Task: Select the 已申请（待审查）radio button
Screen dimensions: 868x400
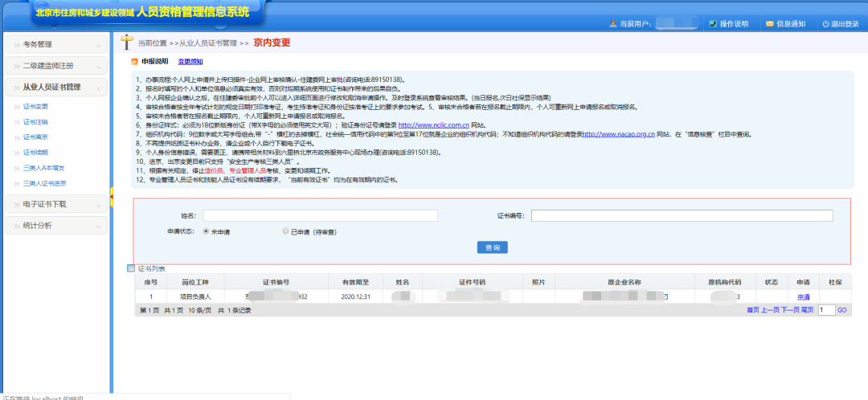Action: (285, 231)
